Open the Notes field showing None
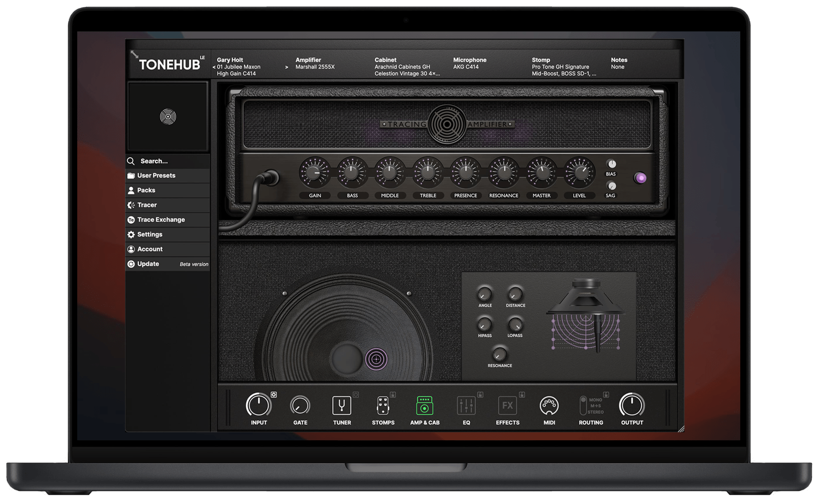This screenshot has height=504, width=818. 619,63
